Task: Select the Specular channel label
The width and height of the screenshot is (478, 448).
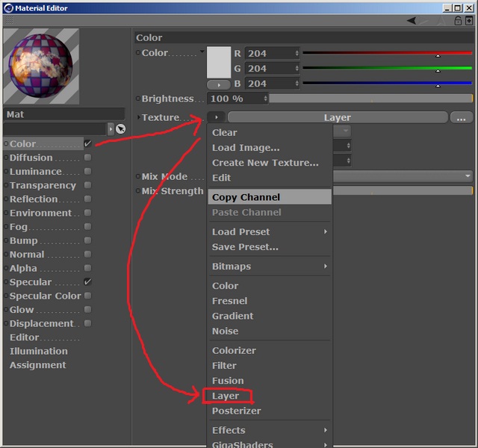Action: (x=31, y=282)
